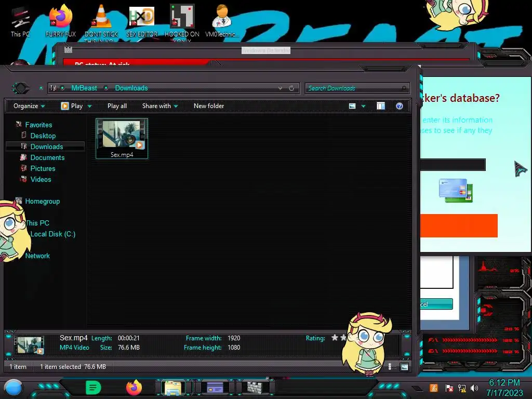This screenshot has width=532, height=399.
Task: Click the orange Java tray icon
Action: 434,388
